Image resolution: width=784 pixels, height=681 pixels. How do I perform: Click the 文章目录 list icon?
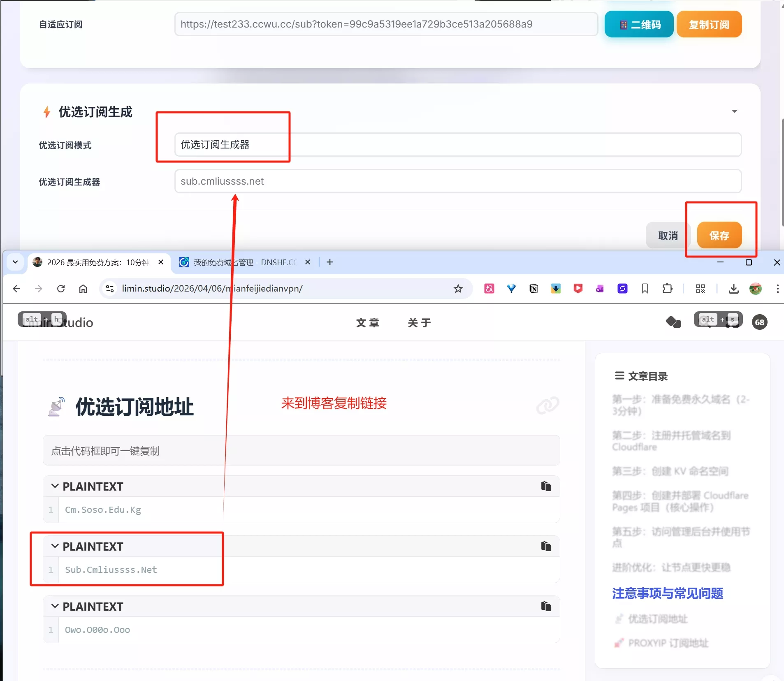coord(619,376)
